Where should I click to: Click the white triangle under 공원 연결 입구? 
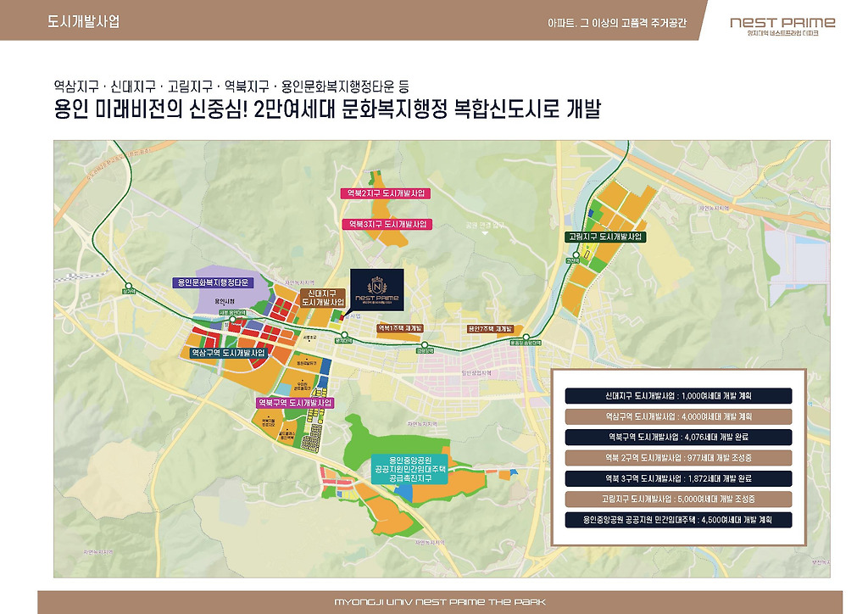(x=485, y=233)
